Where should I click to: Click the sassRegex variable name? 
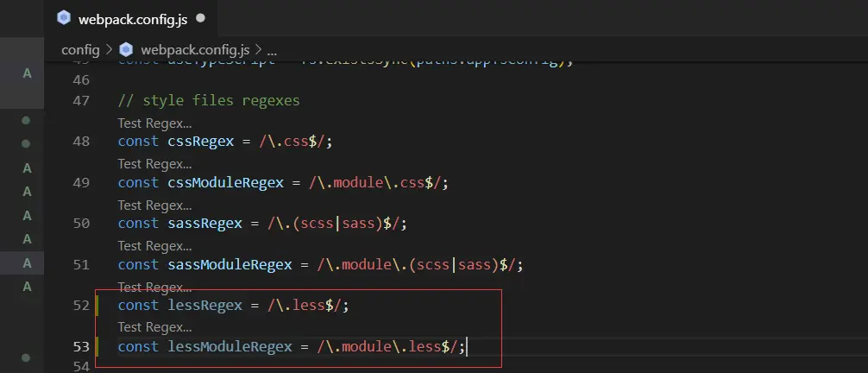click(204, 224)
